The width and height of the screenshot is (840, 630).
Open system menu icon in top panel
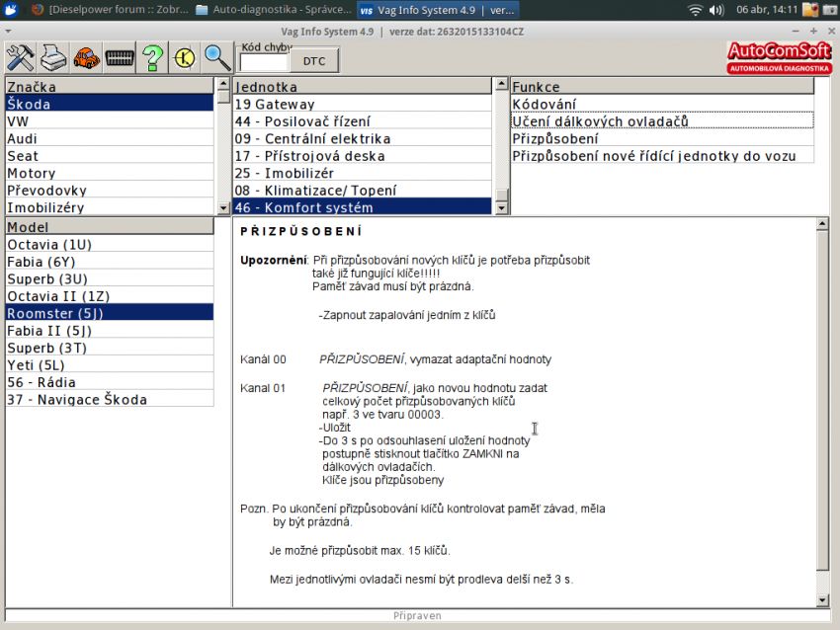pyautogui.click(x=11, y=10)
